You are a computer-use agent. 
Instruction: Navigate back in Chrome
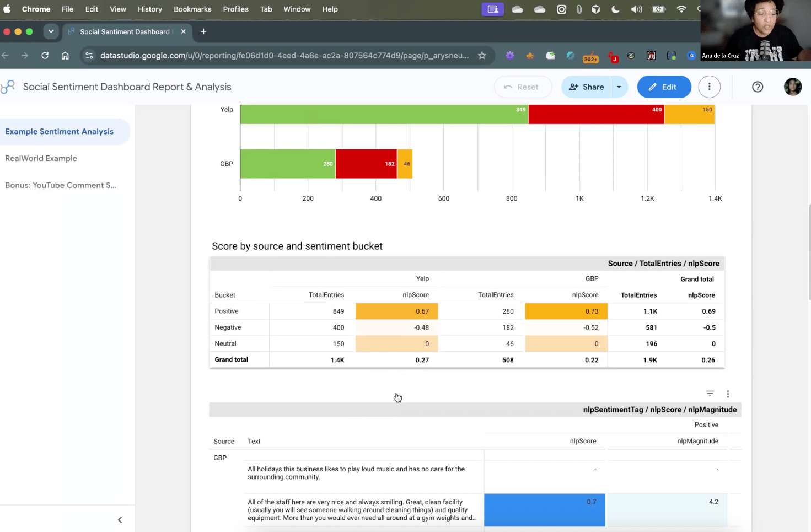[5, 55]
